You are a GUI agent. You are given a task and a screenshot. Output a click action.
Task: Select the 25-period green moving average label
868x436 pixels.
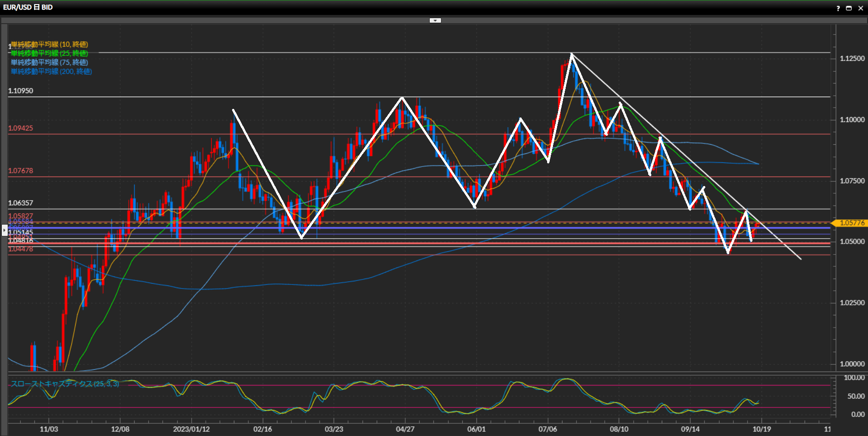pos(49,54)
